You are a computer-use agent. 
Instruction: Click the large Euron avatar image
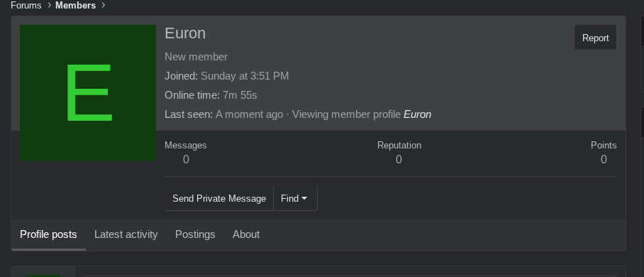pos(88,93)
